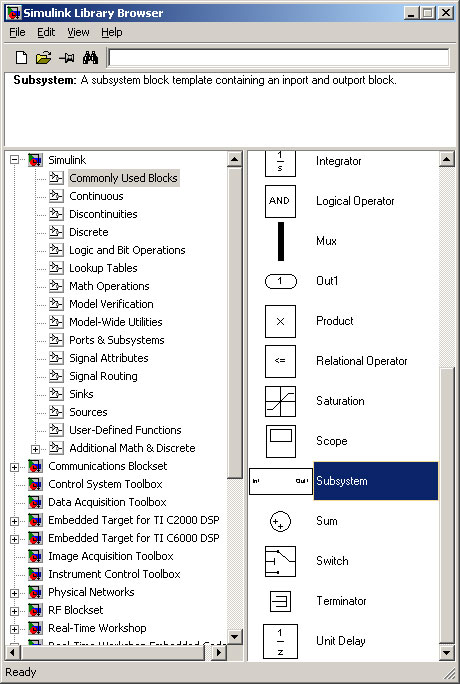Open the View menu
Screen dimensions: 460x684
[78, 32]
